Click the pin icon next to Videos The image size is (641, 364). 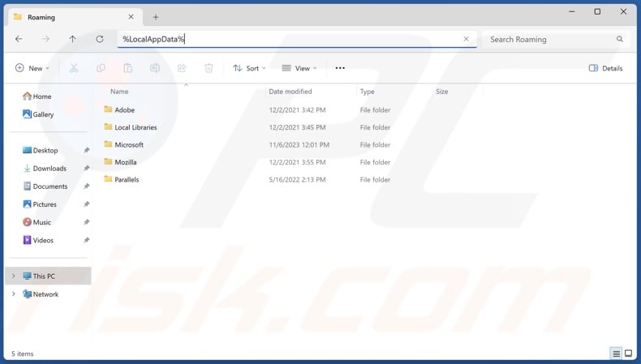(x=87, y=240)
